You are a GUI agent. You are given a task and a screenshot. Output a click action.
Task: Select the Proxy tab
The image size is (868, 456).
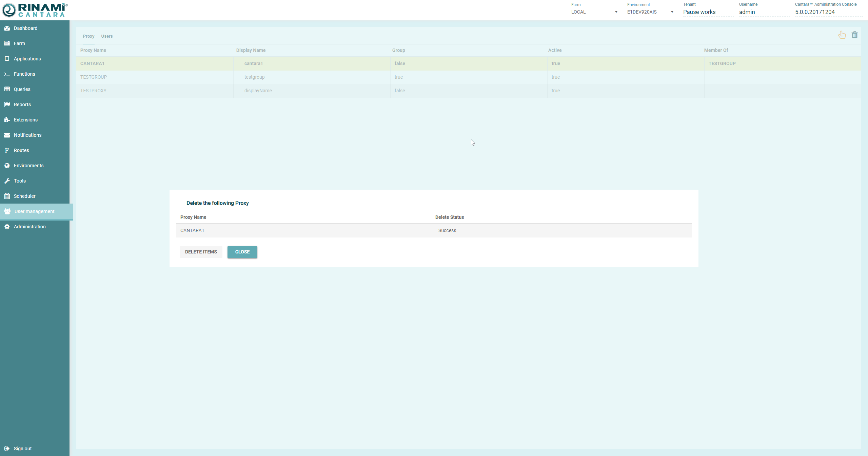88,36
